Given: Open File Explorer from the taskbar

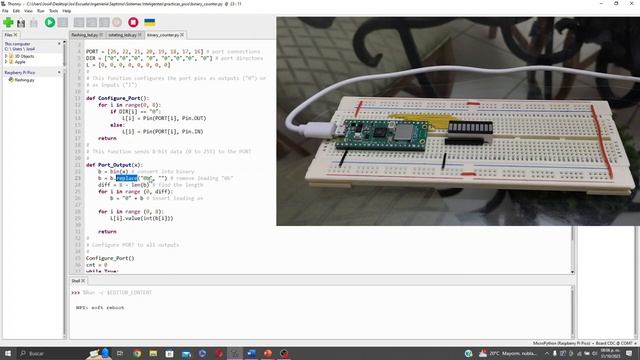Looking at the screenshot, I should tap(153, 353).
